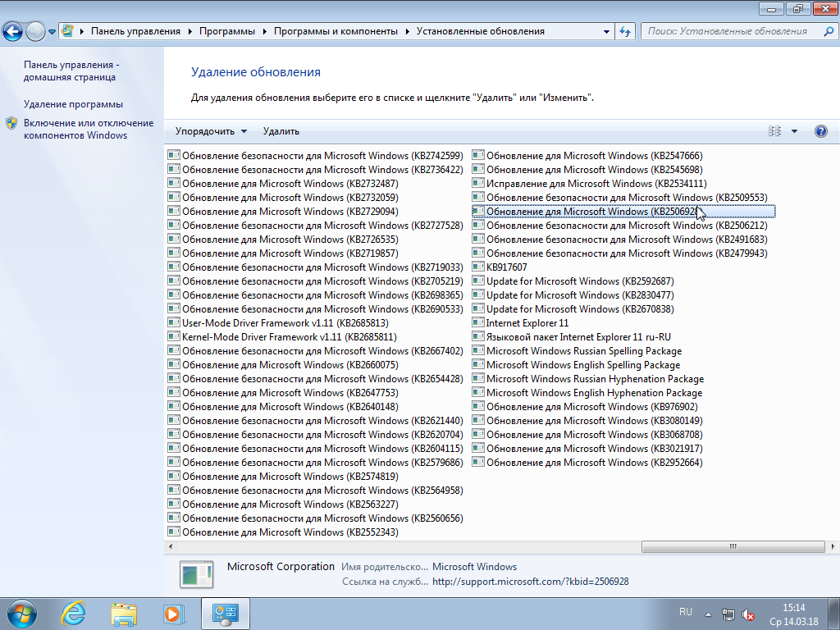
Task: Navigate to 'Программы' breadcrumb
Action: (227, 31)
